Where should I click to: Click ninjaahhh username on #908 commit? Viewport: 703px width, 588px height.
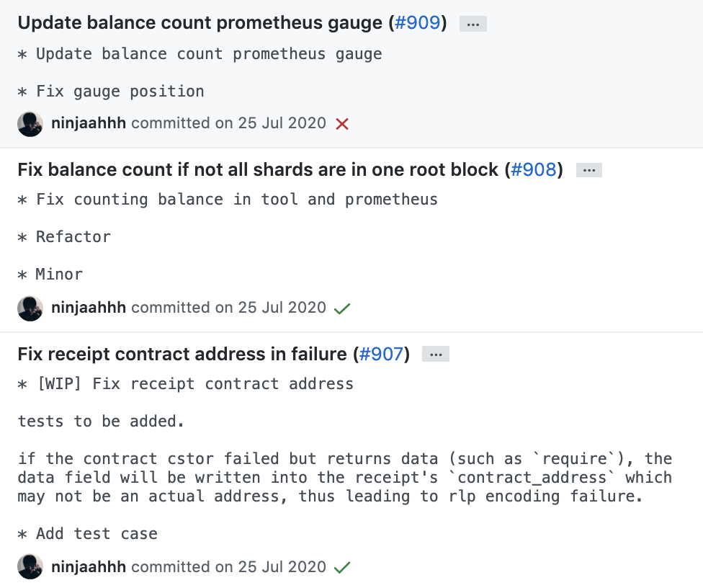(x=89, y=308)
